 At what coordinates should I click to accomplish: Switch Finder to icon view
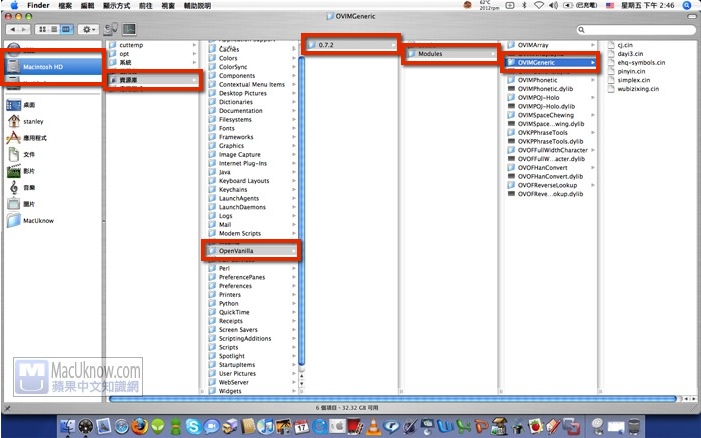coord(42,29)
